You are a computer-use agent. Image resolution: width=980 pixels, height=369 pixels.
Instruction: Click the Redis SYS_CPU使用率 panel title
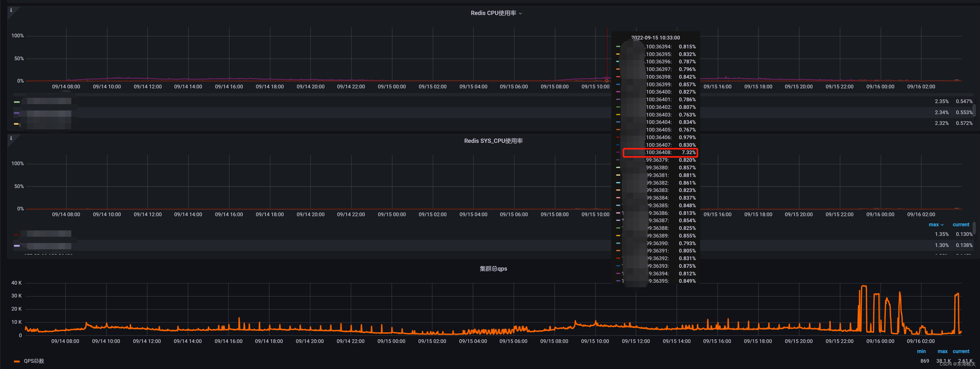tap(493, 141)
